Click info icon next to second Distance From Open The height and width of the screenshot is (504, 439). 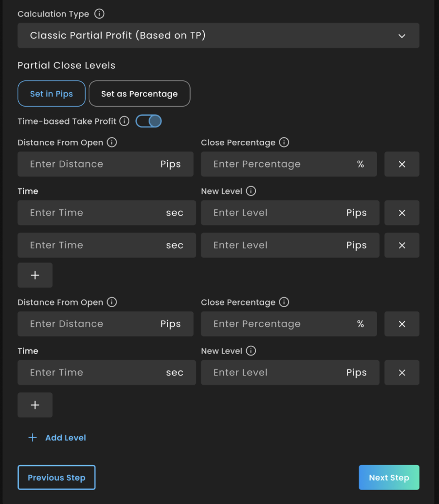tap(112, 302)
